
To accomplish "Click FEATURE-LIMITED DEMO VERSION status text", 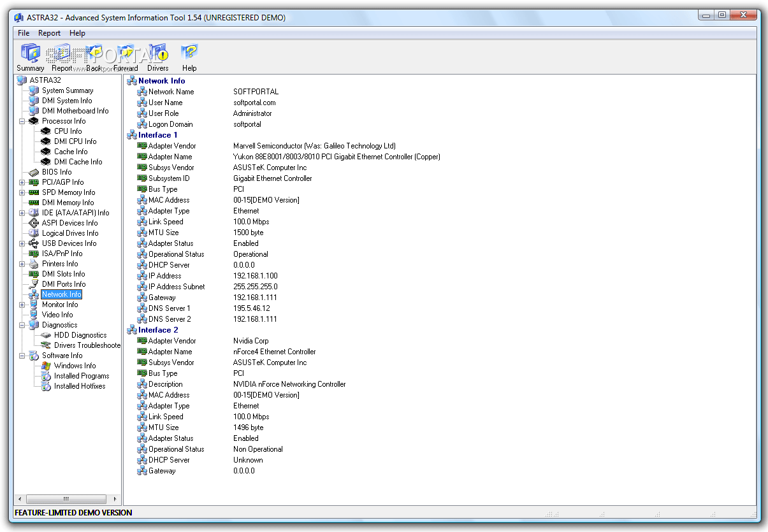I will point(73,512).
